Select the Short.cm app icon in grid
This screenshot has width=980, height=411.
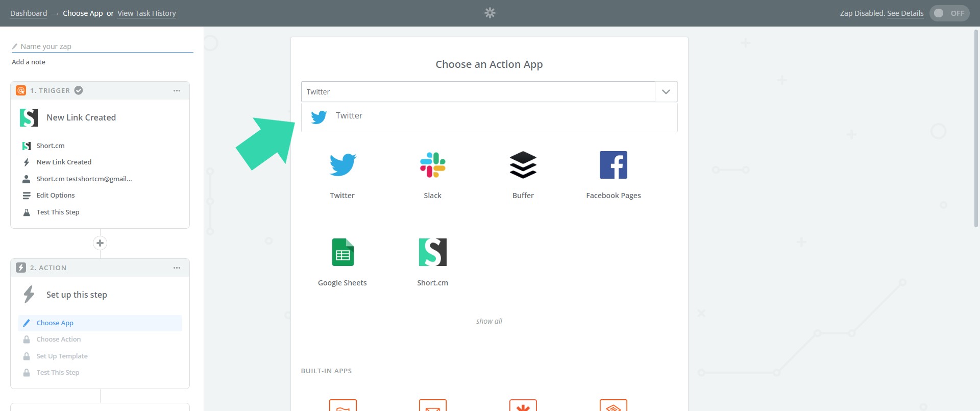(x=432, y=252)
